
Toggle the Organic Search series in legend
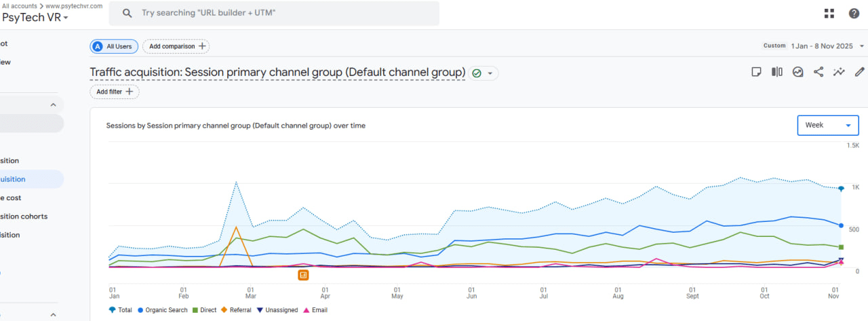pyautogui.click(x=163, y=310)
